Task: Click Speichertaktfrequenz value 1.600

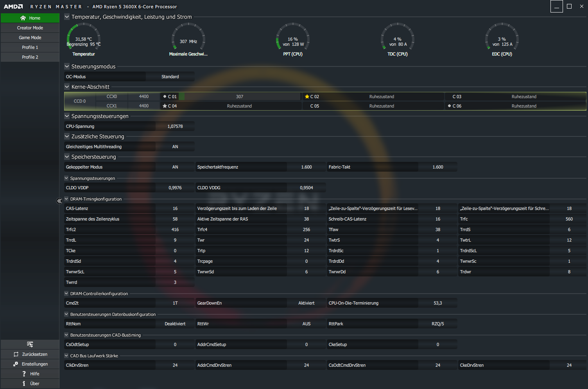Action: (307, 167)
